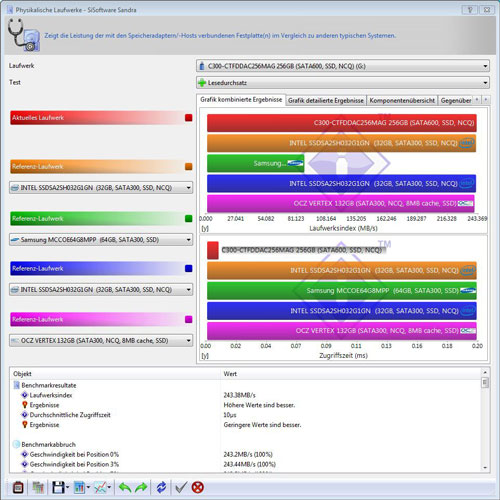Open the save icon's dropdown arrow
This screenshot has width=500, height=500.
[68, 488]
